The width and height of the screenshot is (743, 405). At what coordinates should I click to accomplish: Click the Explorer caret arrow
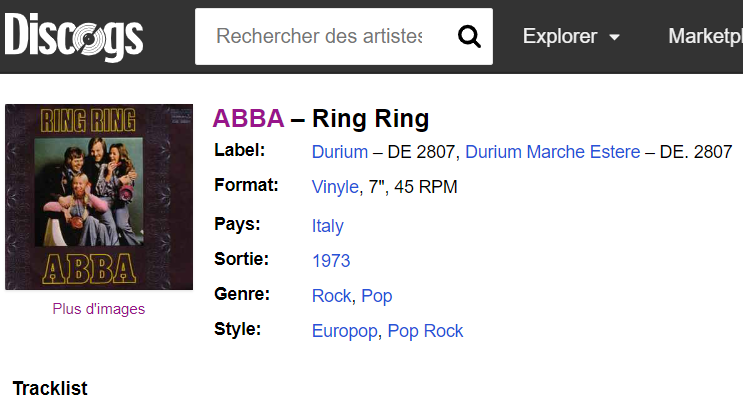point(614,38)
